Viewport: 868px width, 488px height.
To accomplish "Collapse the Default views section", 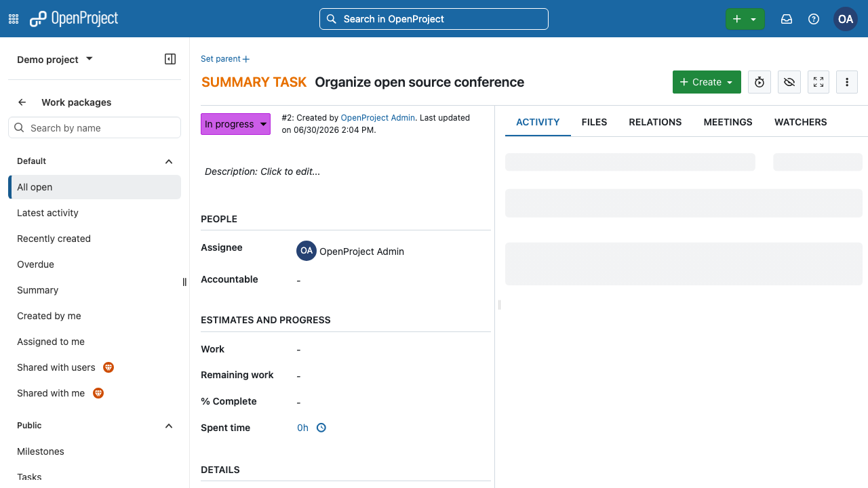I will (169, 161).
